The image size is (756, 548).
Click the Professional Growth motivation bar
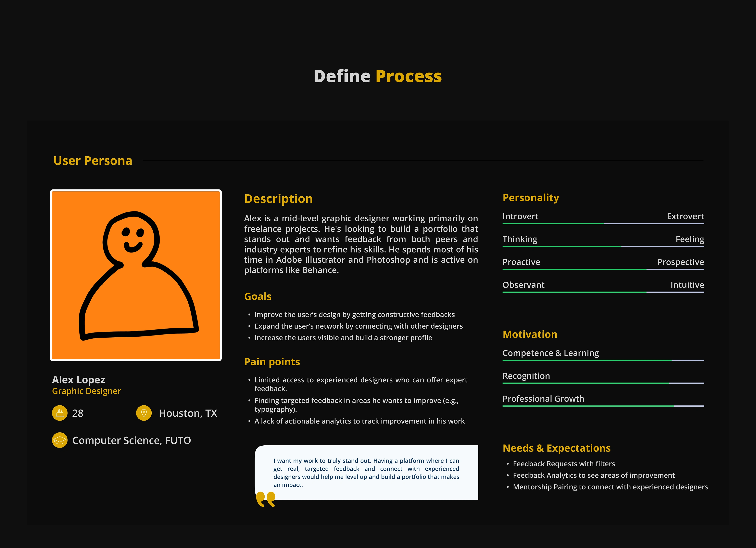coord(603,406)
